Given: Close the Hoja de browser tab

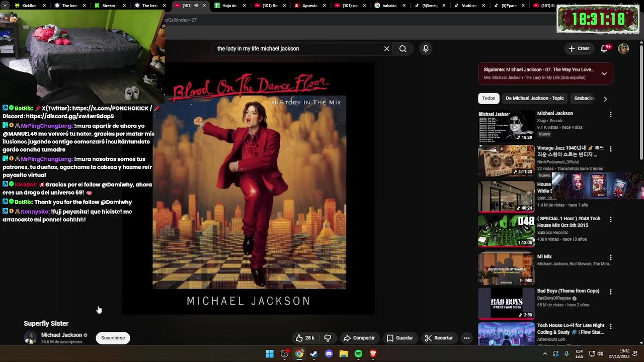Looking at the screenshot, I should pos(244,6).
